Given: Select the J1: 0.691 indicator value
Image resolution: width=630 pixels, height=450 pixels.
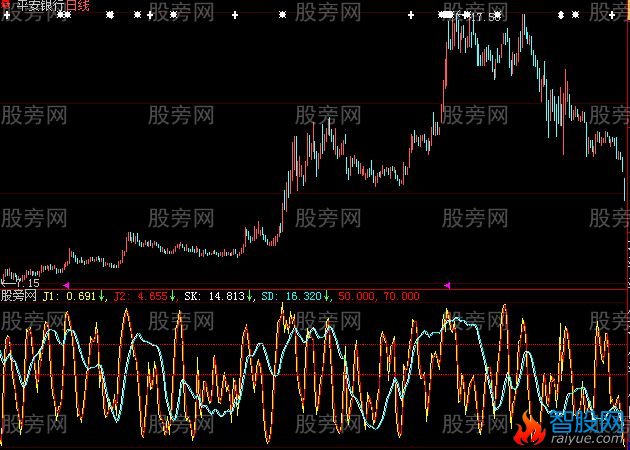Looking at the screenshot, I should (x=70, y=297).
